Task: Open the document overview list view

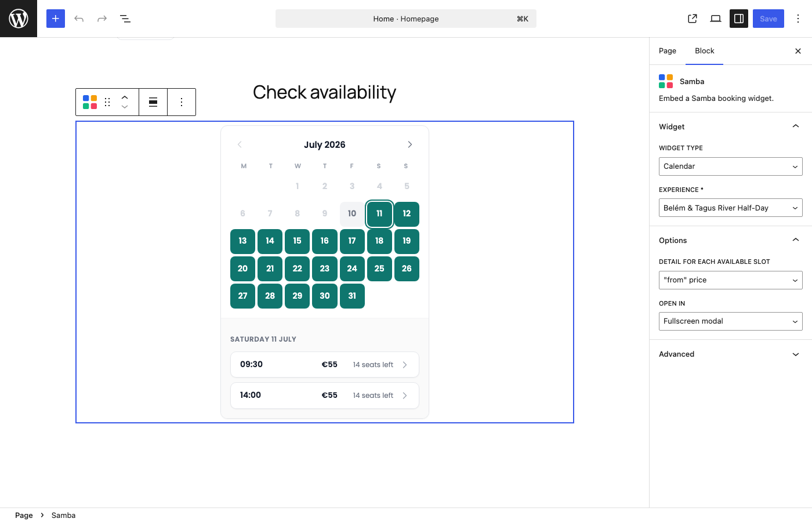Action: pyautogui.click(x=125, y=19)
